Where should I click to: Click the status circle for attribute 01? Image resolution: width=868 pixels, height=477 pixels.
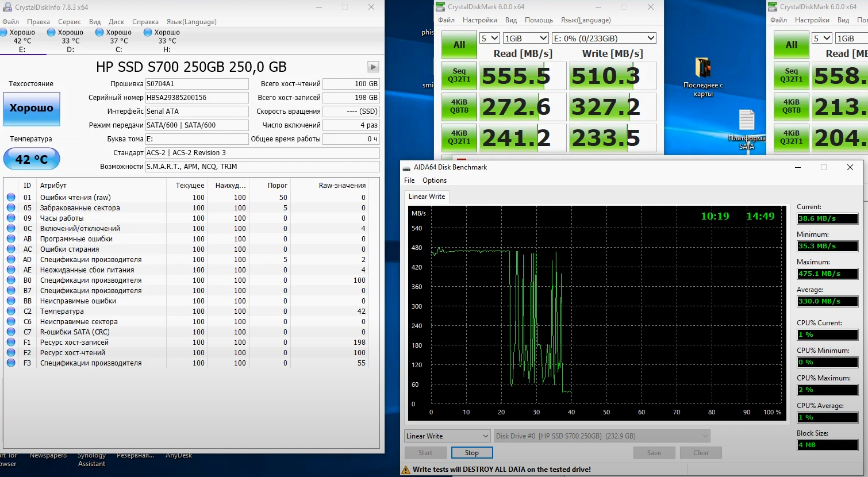click(x=11, y=197)
